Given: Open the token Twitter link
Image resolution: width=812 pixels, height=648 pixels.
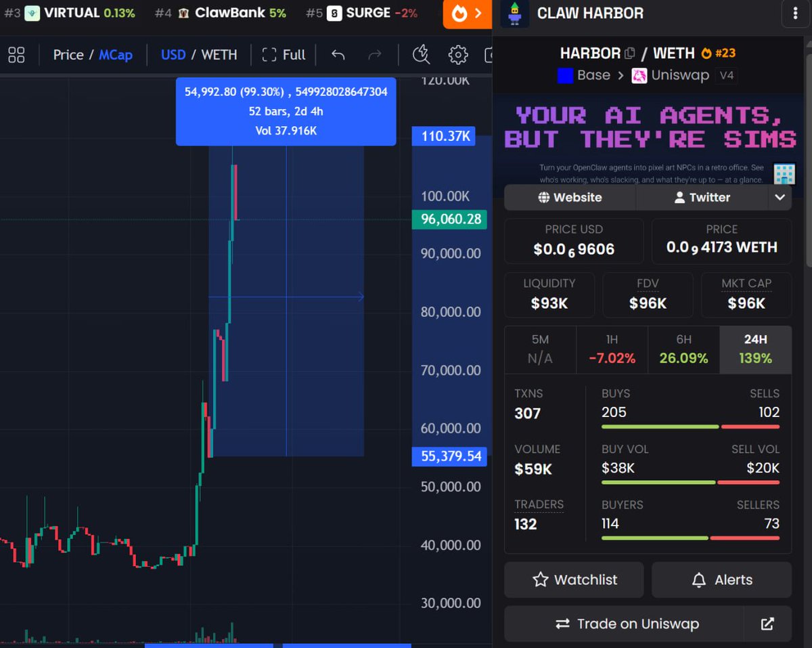Looking at the screenshot, I should coord(702,197).
